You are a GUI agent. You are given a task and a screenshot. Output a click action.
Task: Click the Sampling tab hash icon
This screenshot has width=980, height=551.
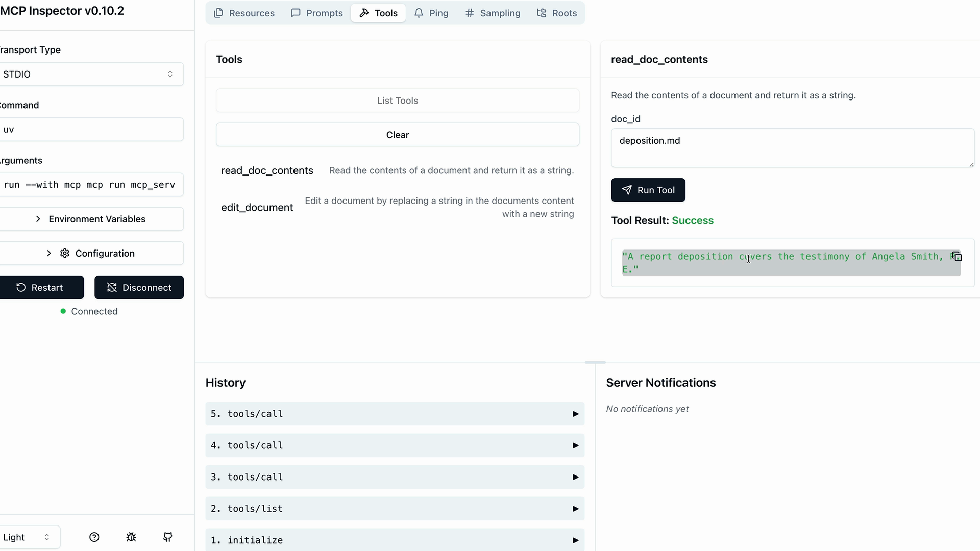pos(470,13)
